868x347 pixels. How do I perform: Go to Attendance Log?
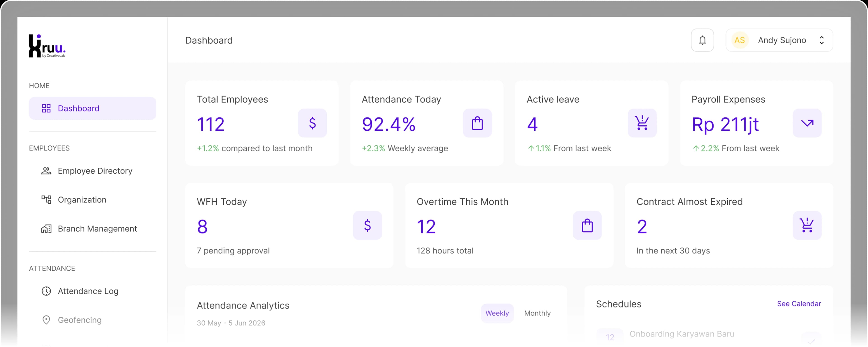tap(92, 291)
